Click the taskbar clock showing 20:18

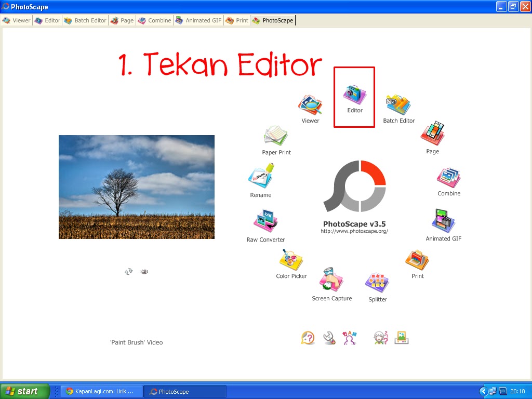tap(517, 391)
